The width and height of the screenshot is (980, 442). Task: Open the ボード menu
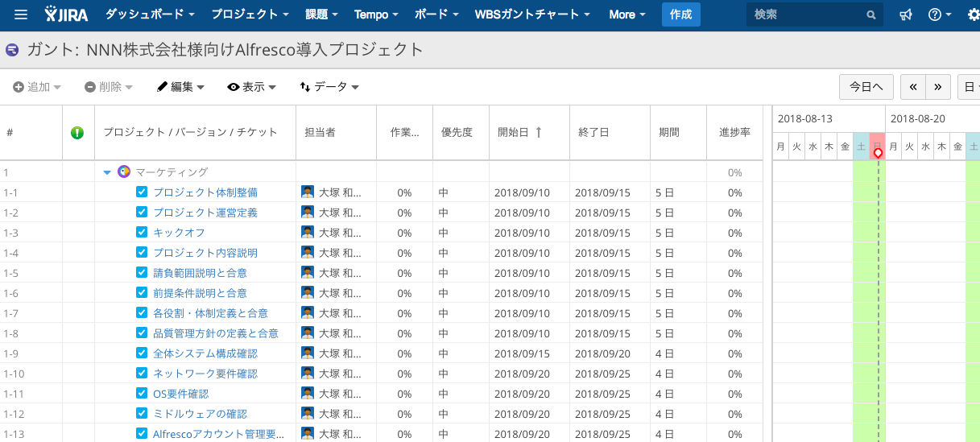tap(437, 14)
